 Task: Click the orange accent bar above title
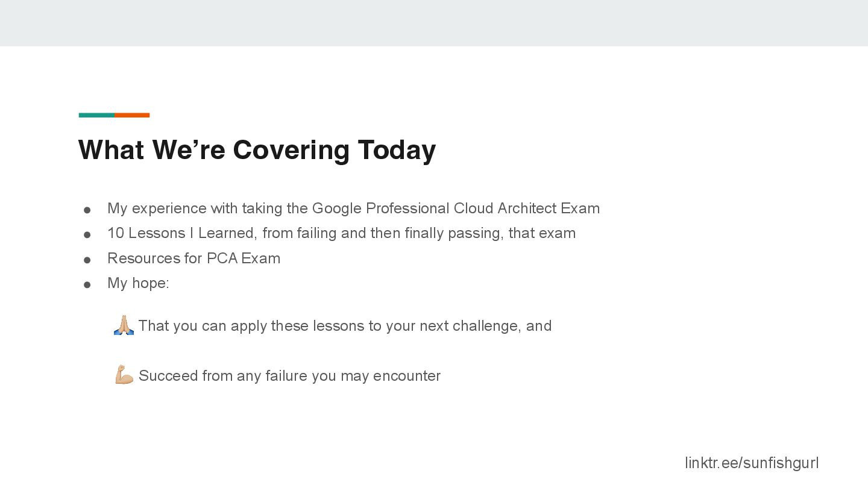[x=132, y=115]
